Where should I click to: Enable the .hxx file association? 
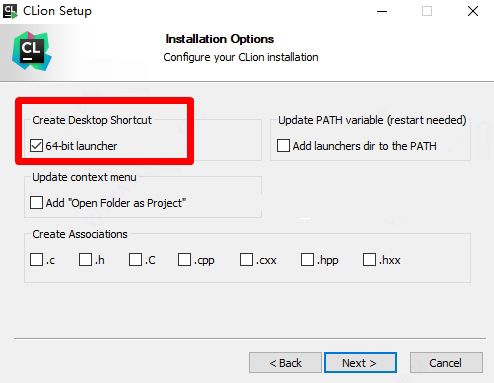coord(369,259)
